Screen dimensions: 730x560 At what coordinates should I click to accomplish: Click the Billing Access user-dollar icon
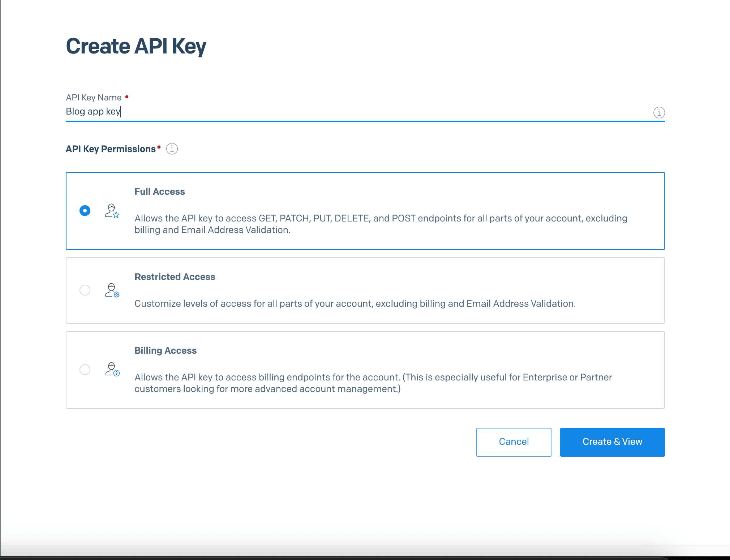coord(113,370)
